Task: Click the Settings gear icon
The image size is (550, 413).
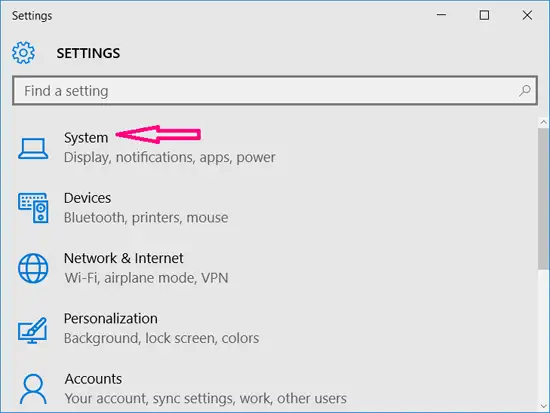Action: pyautogui.click(x=23, y=53)
